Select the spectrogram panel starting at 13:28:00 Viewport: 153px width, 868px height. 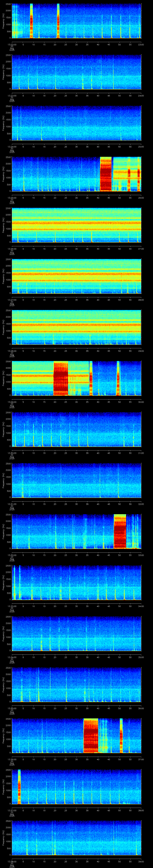point(76,327)
